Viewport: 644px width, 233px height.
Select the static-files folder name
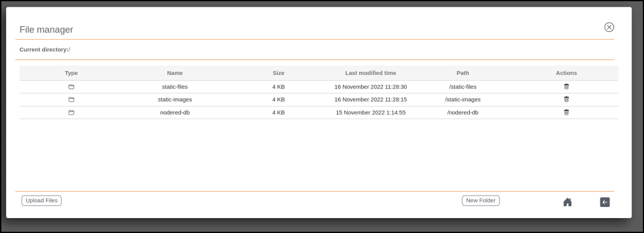point(175,87)
